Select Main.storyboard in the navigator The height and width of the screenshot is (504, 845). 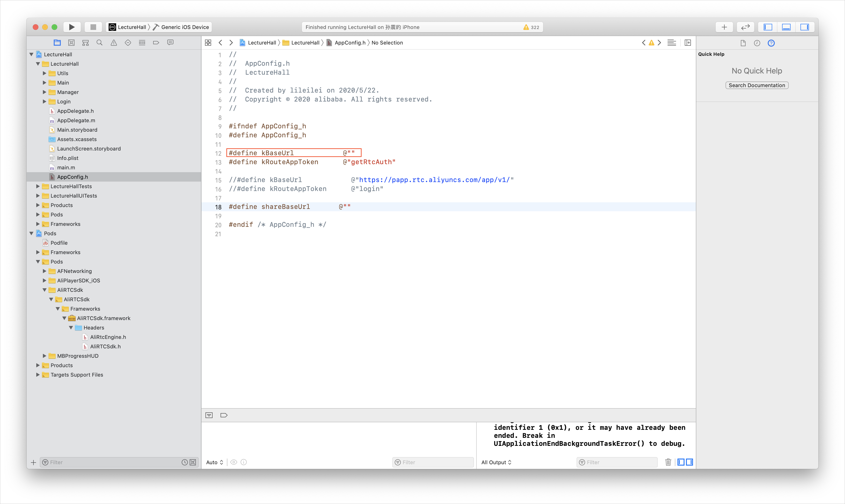coord(77,130)
